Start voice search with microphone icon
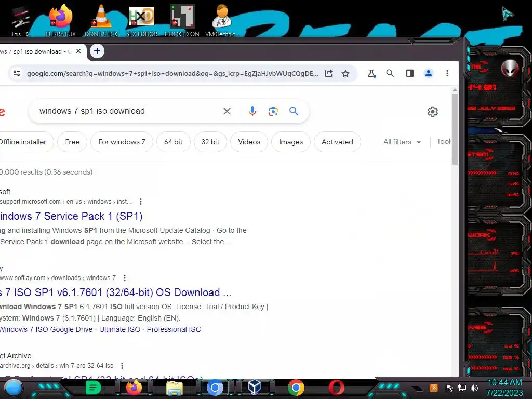The width and height of the screenshot is (532, 399). pyautogui.click(x=252, y=111)
